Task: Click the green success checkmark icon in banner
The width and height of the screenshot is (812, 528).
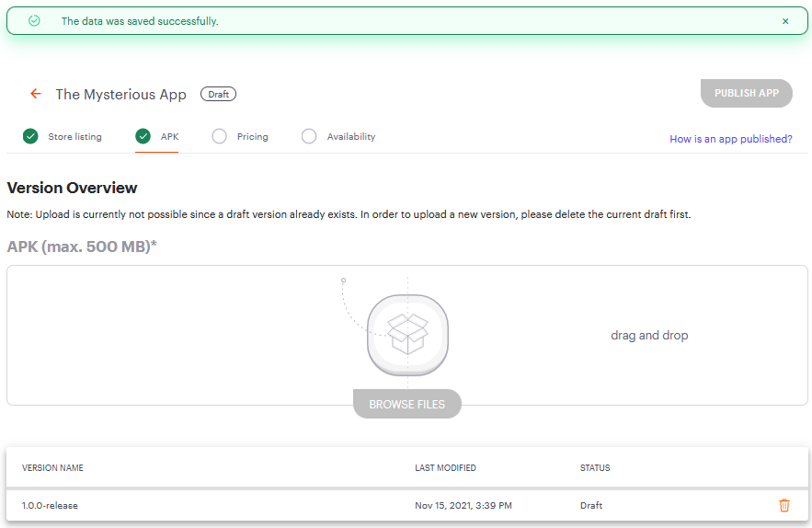Action: [34, 21]
